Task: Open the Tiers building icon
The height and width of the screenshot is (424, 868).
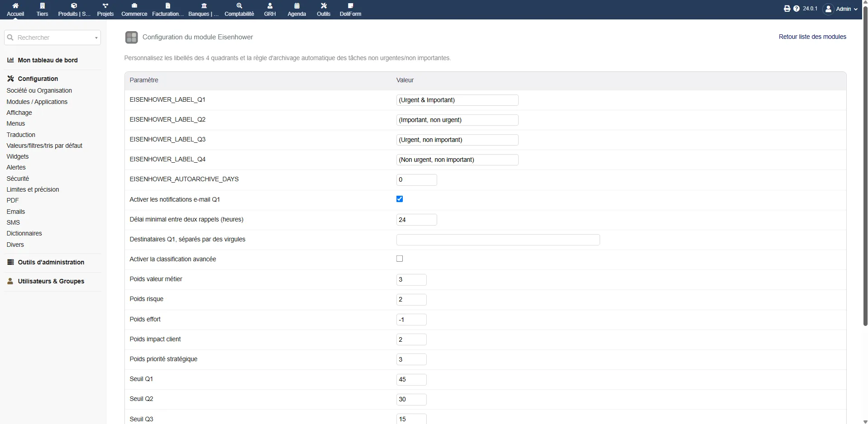Action: click(43, 6)
